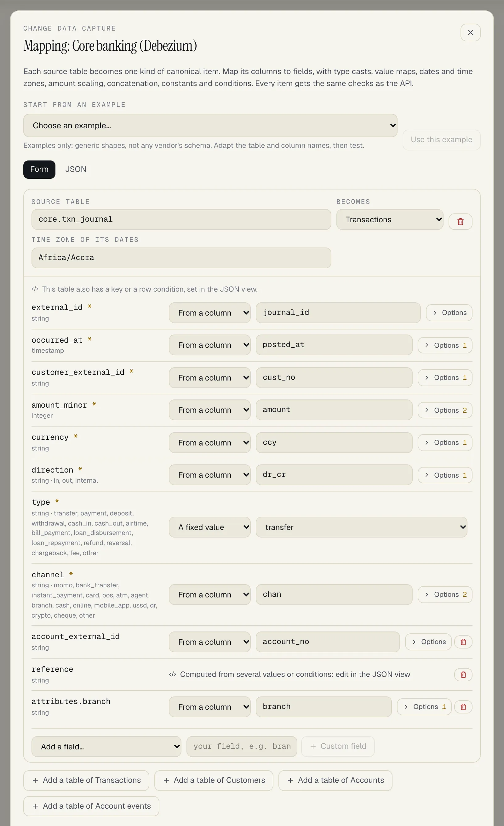Edit the cust_no column field
The height and width of the screenshot is (826, 504).
[x=334, y=377]
